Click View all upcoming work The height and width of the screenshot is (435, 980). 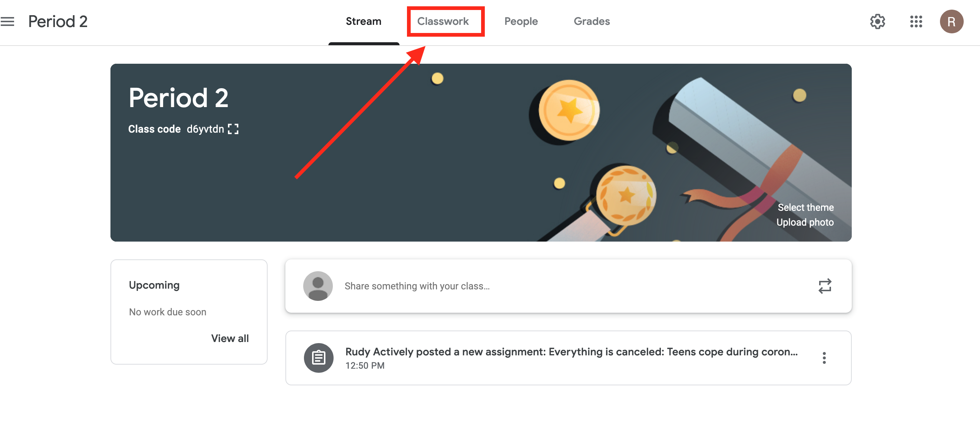coord(230,338)
